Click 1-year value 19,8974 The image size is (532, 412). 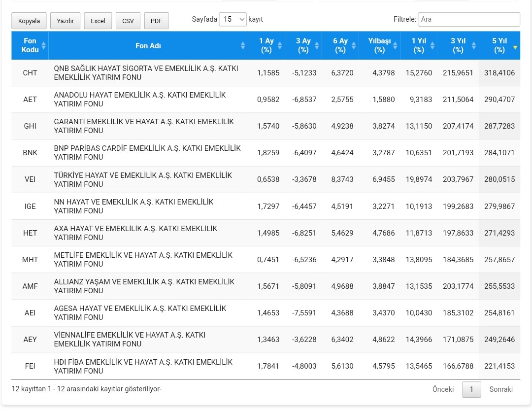tap(419, 179)
